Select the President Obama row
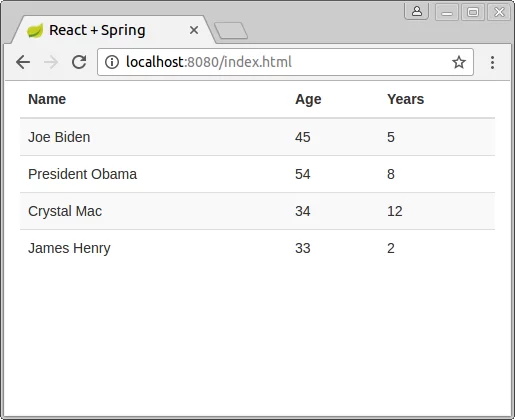The height and width of the screenshot is (420, 515). click(x=257, y=174)
